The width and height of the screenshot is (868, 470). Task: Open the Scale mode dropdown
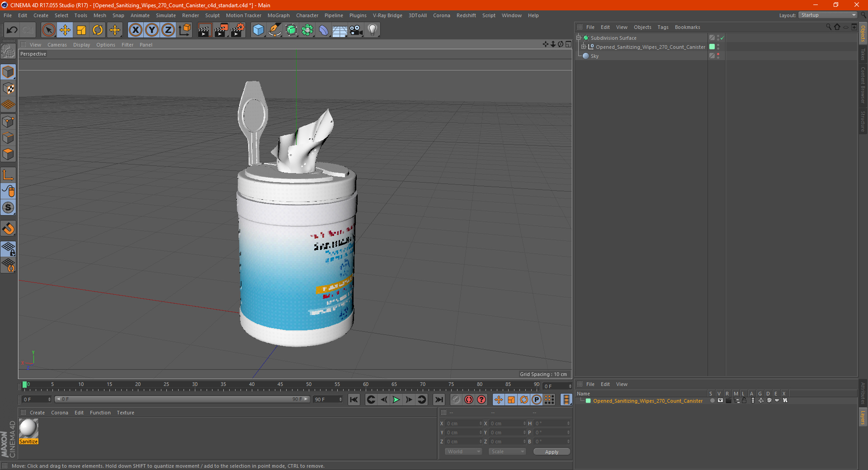(507, 451)
